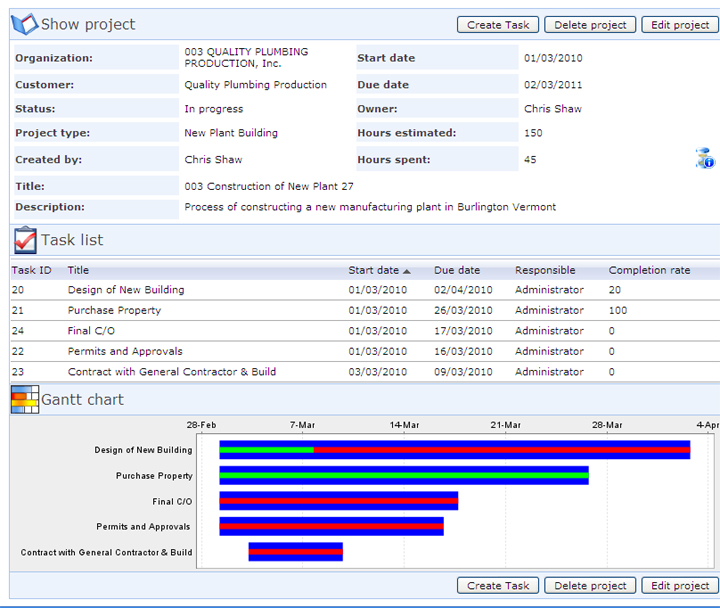Click the top Create Task button
Image resolution: width=720 pixels, height=608 pixels.
(x=498, y=25)
